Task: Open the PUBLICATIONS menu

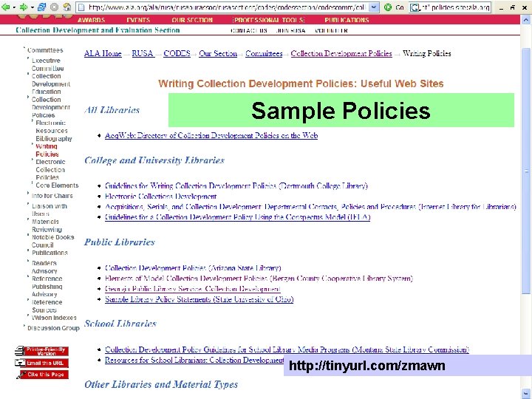Action: (x=347, y=20)
